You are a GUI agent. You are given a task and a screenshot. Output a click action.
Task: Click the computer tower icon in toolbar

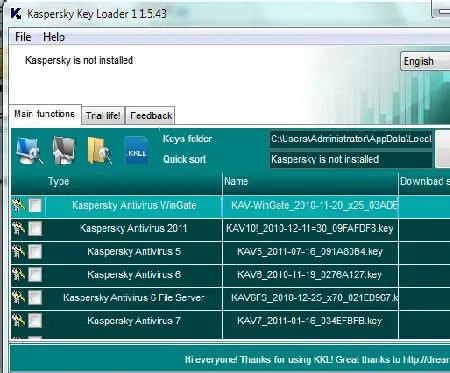coord(64,150)
